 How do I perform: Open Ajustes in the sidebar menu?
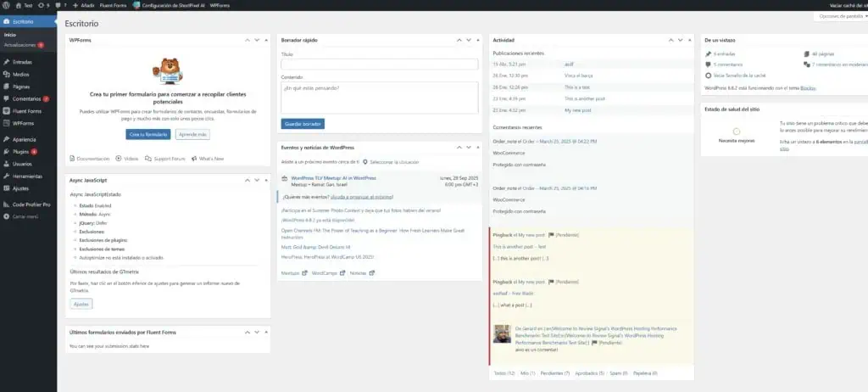[x=20, y=188]
